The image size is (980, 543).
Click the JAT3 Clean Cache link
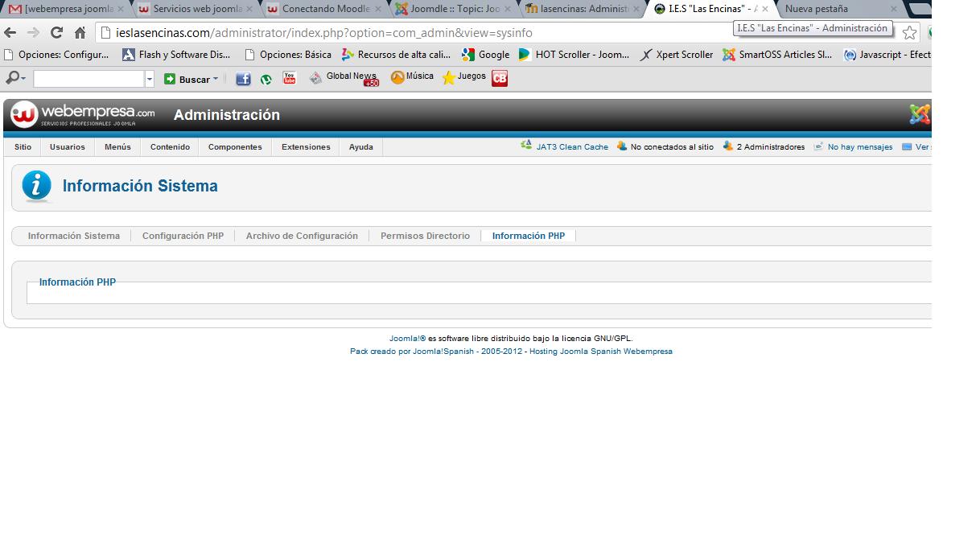(571, 147)
